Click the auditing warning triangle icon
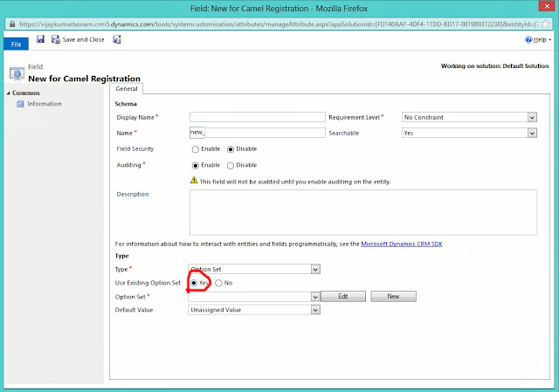Image resolution: width=559 pixels, height=392 pixels. pos(194,181)
